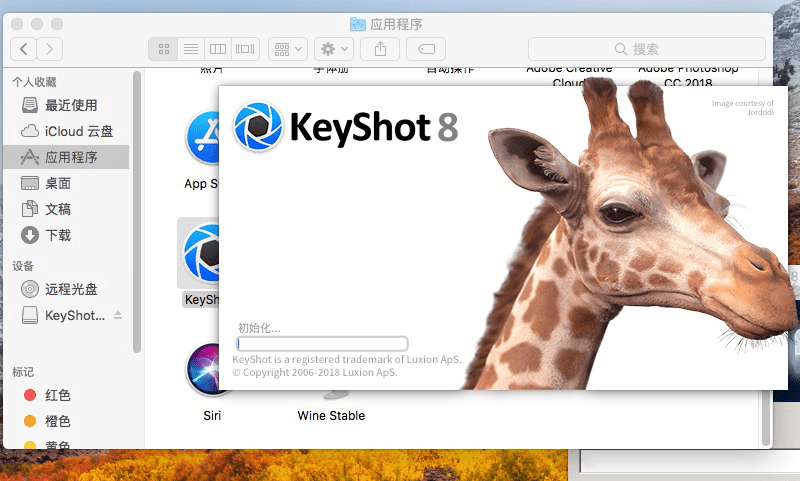Click the KeyShot 8 logo on the splash screen
Screen dimensions: 800x481
click(345, 127)
